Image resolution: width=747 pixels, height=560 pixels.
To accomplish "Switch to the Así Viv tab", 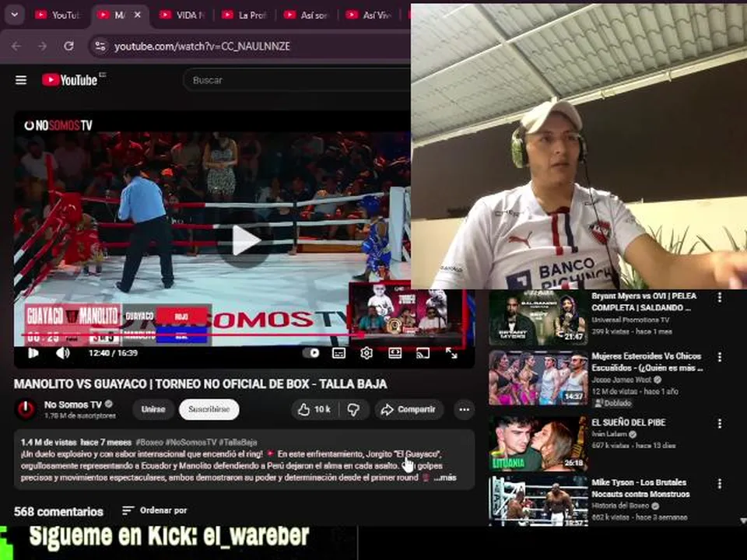I will tap(369, 16).
